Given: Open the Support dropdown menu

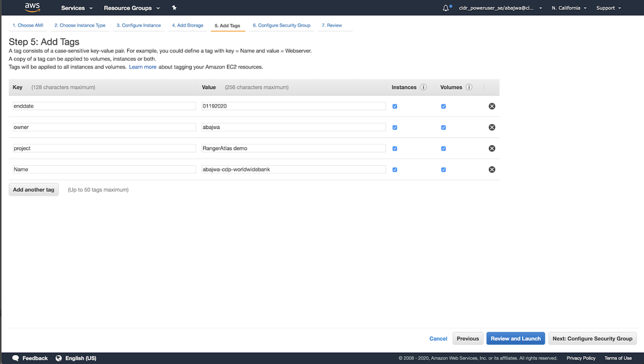Looking at the screenshot, I should (x=609, y=8).
